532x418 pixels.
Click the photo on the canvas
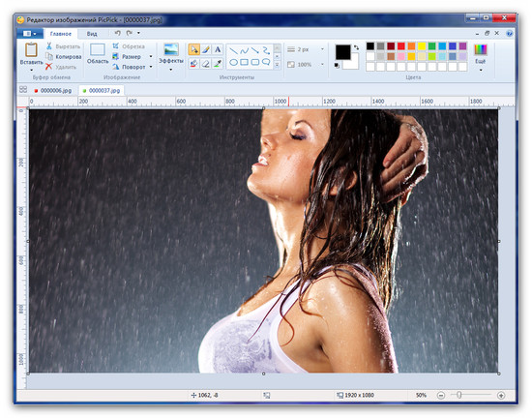click(x=264, y=241)
